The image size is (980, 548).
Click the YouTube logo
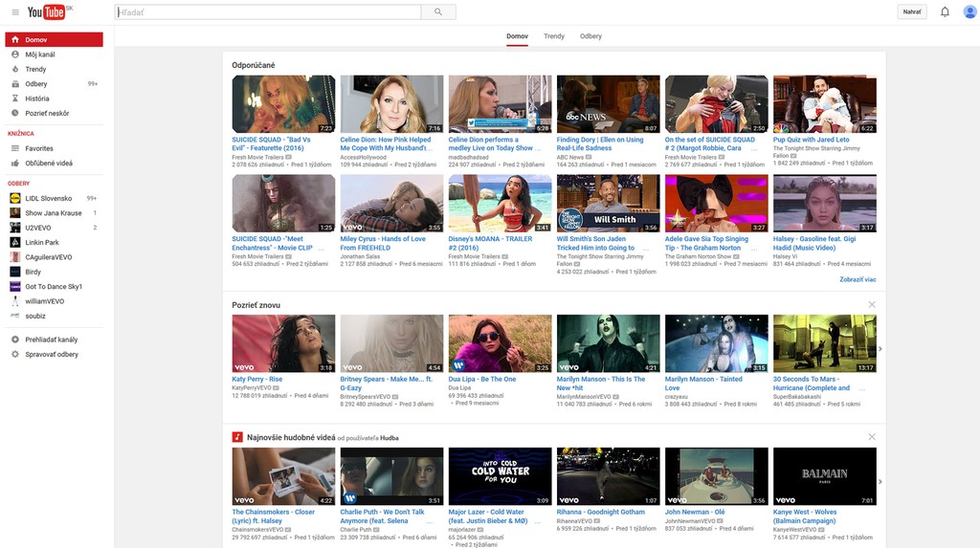[47, 12]
